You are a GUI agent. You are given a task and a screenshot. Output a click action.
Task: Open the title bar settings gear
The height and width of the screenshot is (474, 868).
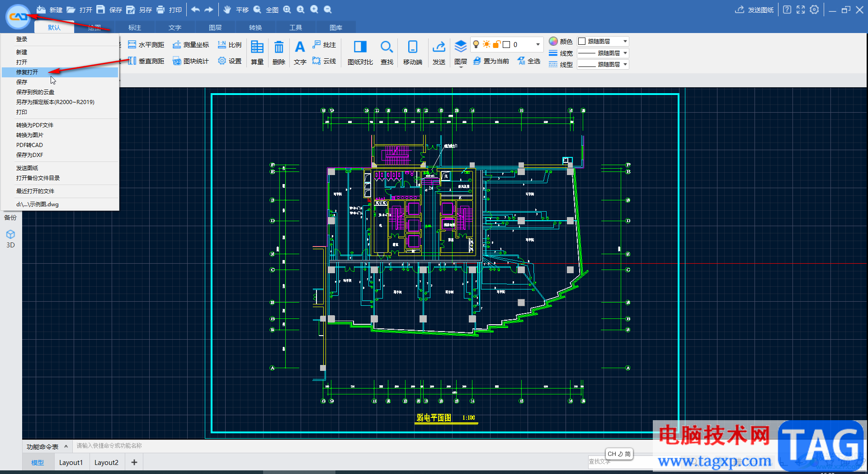pyautogui.click(x=814, y=9)
